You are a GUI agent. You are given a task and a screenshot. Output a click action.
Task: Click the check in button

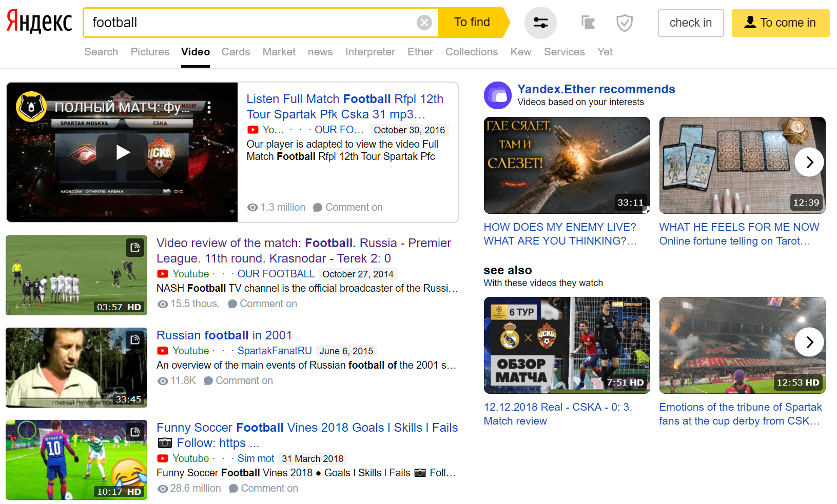[x=691, y=23]
